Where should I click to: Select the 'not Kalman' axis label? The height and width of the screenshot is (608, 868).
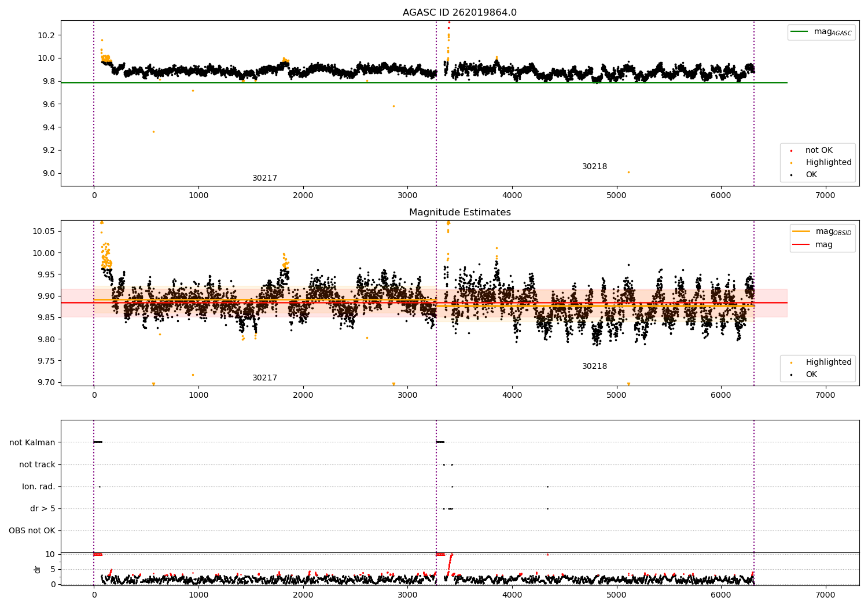tap(32, 442)
